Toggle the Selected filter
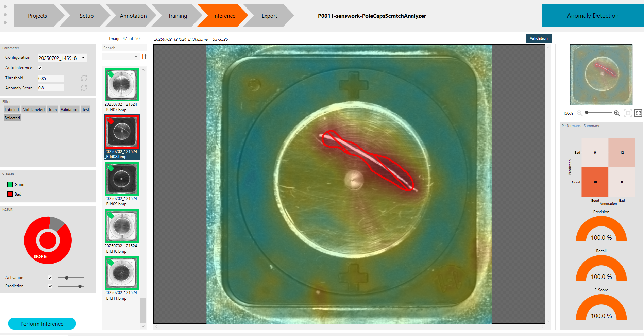Screen dimensions: 644x336 tap(12, 118)
